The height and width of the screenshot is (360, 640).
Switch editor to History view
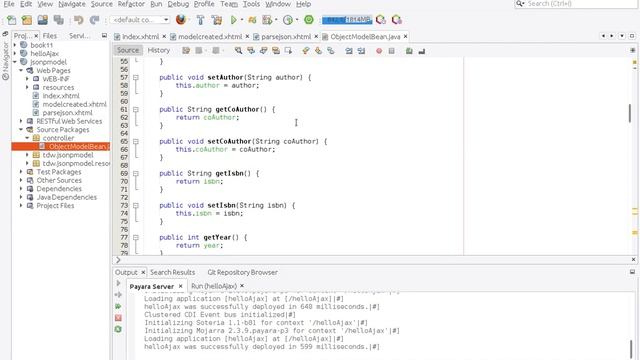point(159,50)
